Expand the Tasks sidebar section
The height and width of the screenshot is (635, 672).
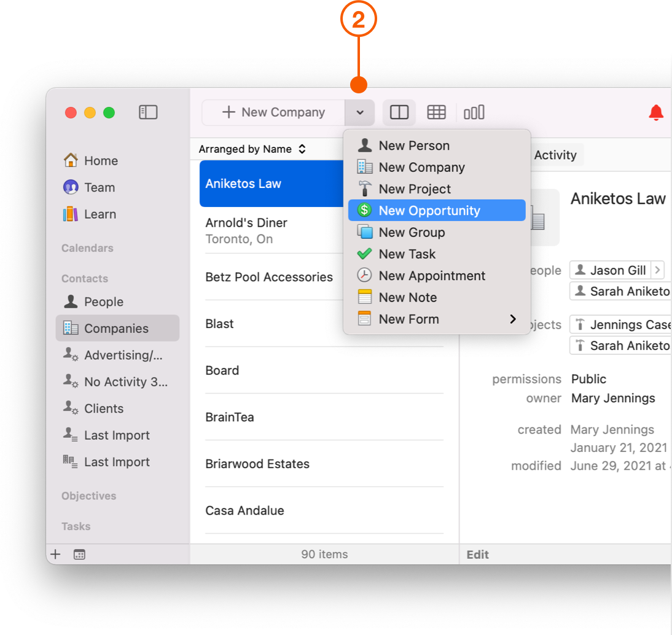pyautogui.click(x=76, y=526)
